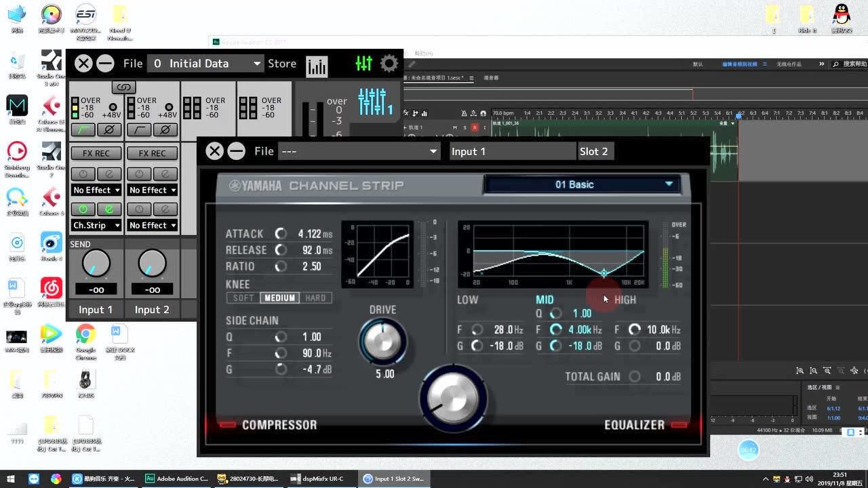This screenshot has width=868, height=488.
Task: Click the LOW frequency knob
Action: click(x=477, y=330)
